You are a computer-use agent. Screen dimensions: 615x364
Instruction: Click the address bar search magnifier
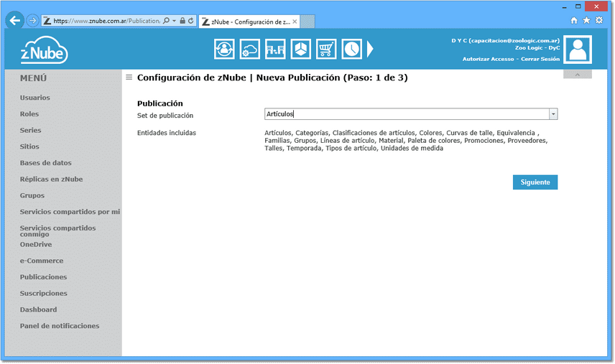click(166, 21)
